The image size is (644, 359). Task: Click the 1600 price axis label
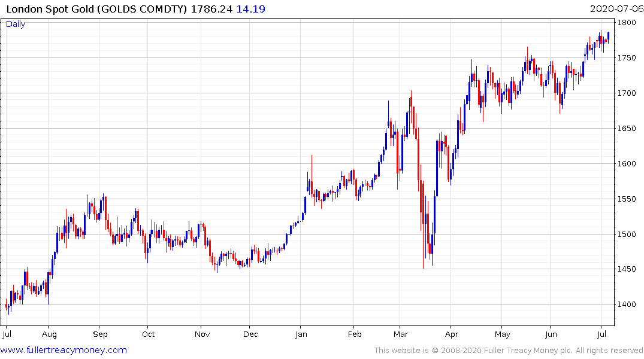pos(627,164)
